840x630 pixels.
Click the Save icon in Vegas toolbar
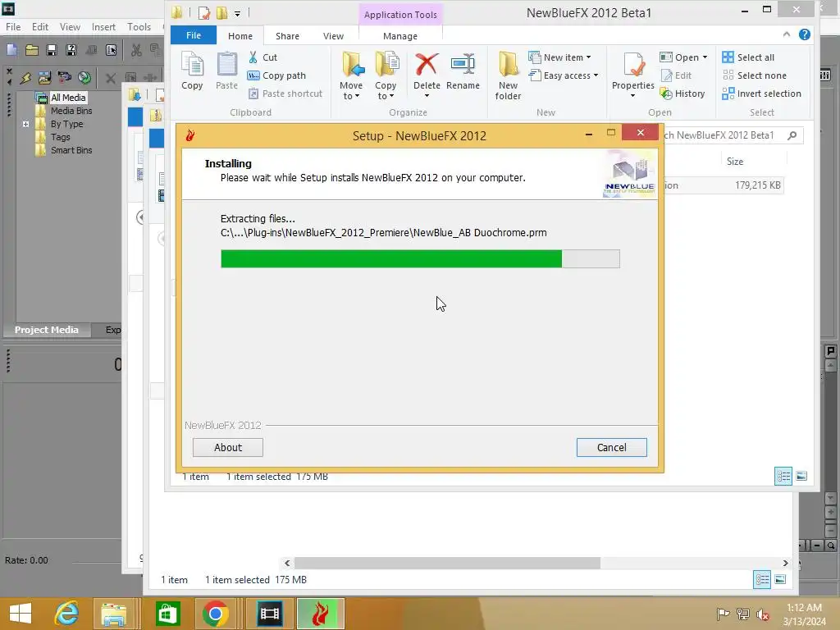[x=52, y=50]
